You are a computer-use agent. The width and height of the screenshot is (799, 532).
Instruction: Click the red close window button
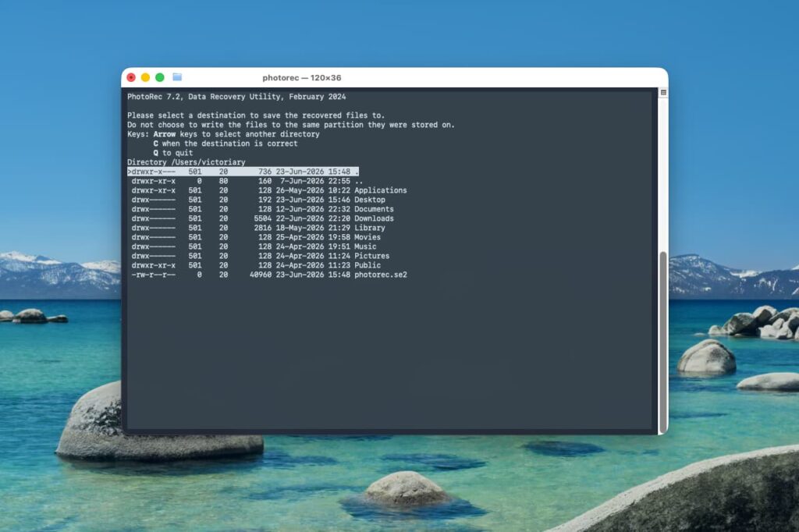tap(131, 77)
